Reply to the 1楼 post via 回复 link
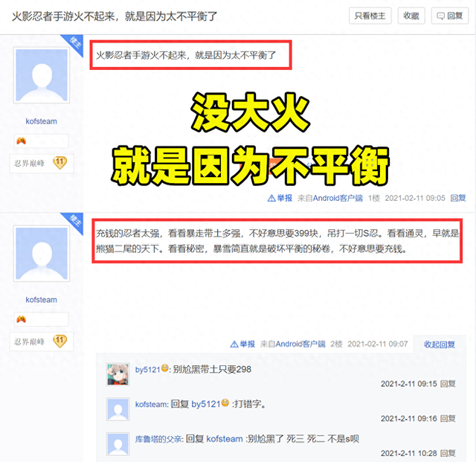This screenshot has width=476, height=462. pos(458,198)
